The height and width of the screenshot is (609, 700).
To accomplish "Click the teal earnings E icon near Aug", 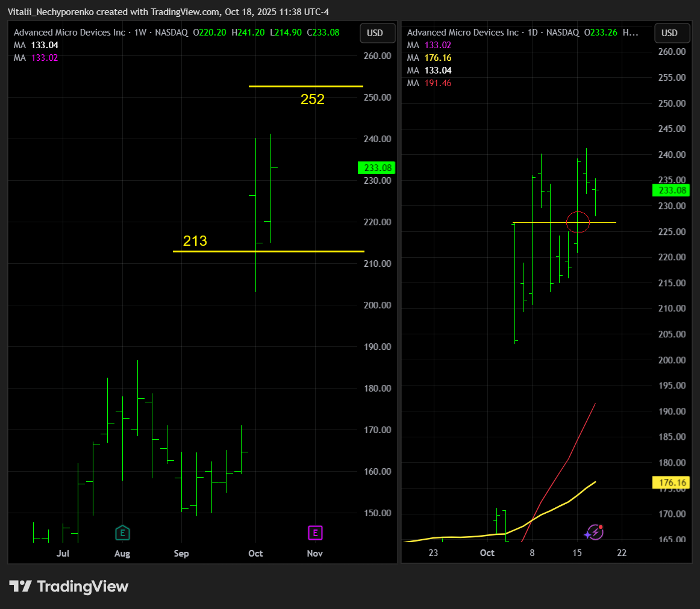I will pyautogui.click(x=122, y=532).
